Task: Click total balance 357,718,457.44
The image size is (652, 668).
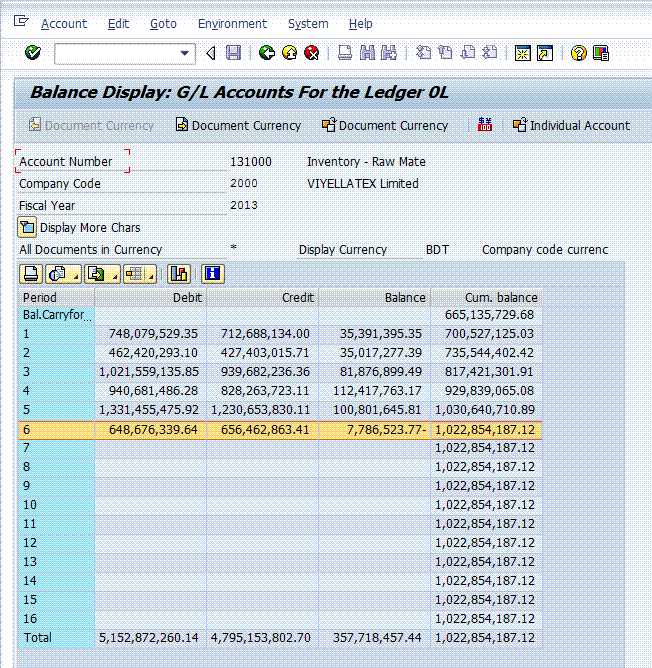Action: pos(377,638)
